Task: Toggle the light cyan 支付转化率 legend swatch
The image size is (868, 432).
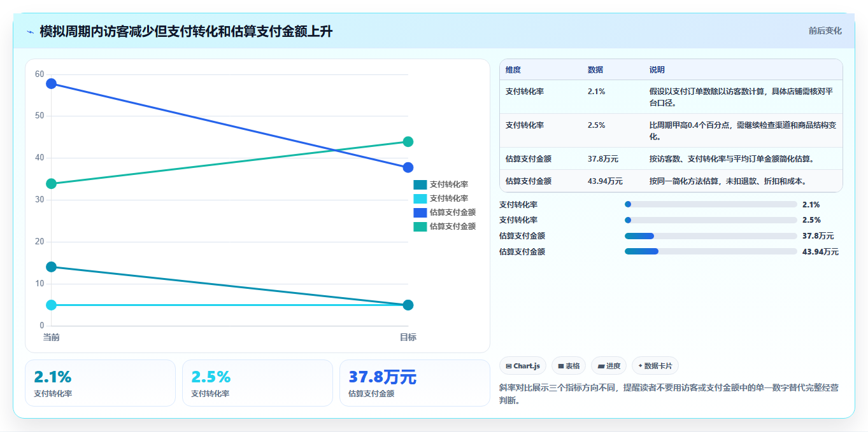Action: click(420, 199)
